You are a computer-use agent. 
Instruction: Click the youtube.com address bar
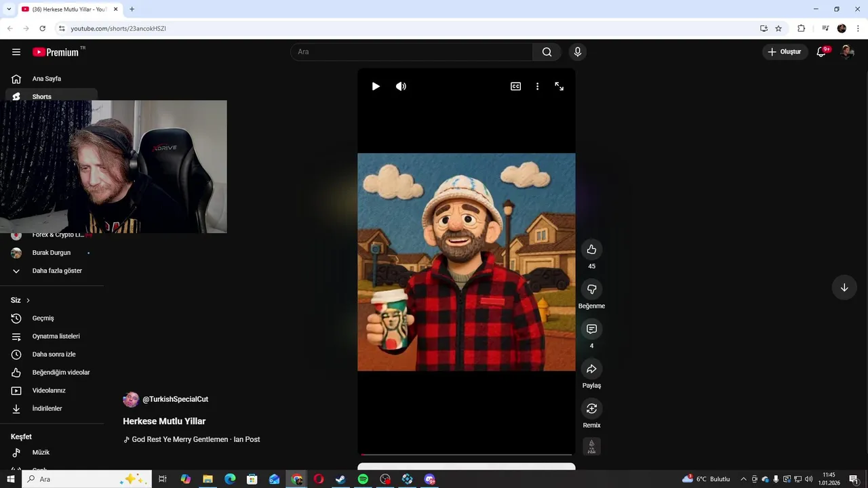point(407,28)
